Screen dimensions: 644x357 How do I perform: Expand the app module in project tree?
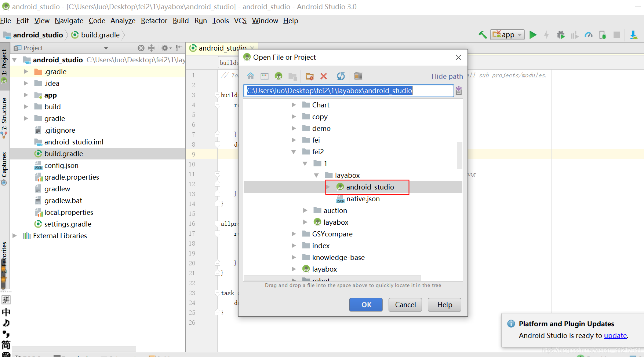[x=26, y=95]
